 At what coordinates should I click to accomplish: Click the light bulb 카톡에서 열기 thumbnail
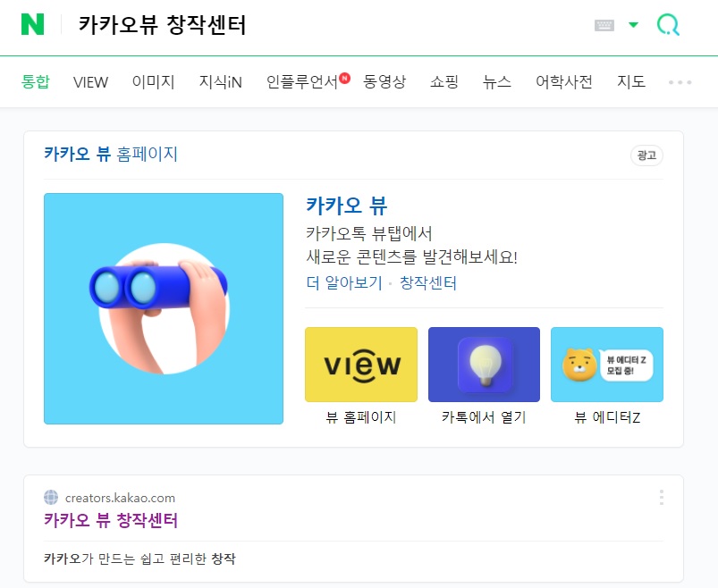click(x=484, y=365)
